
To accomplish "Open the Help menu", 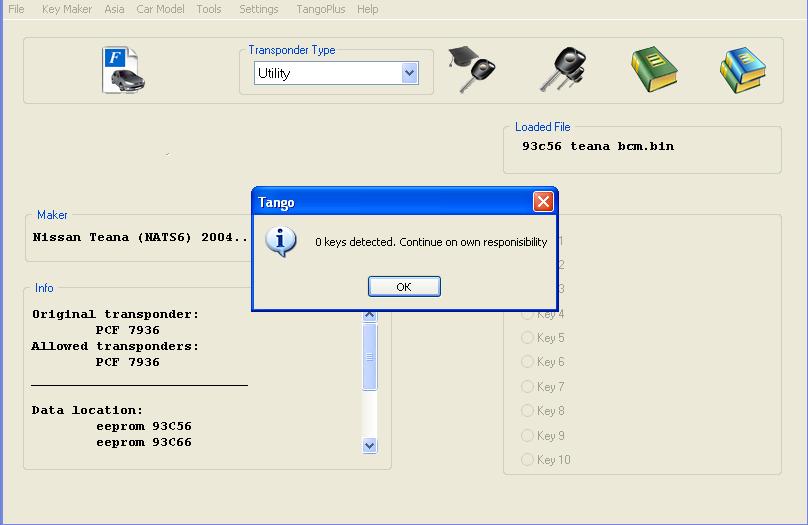I will (x=367, y=9).
